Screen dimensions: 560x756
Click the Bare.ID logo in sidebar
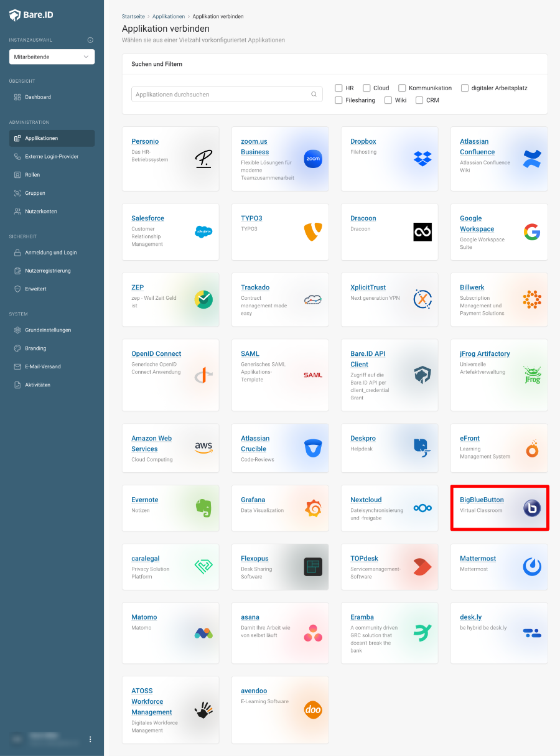31,15
